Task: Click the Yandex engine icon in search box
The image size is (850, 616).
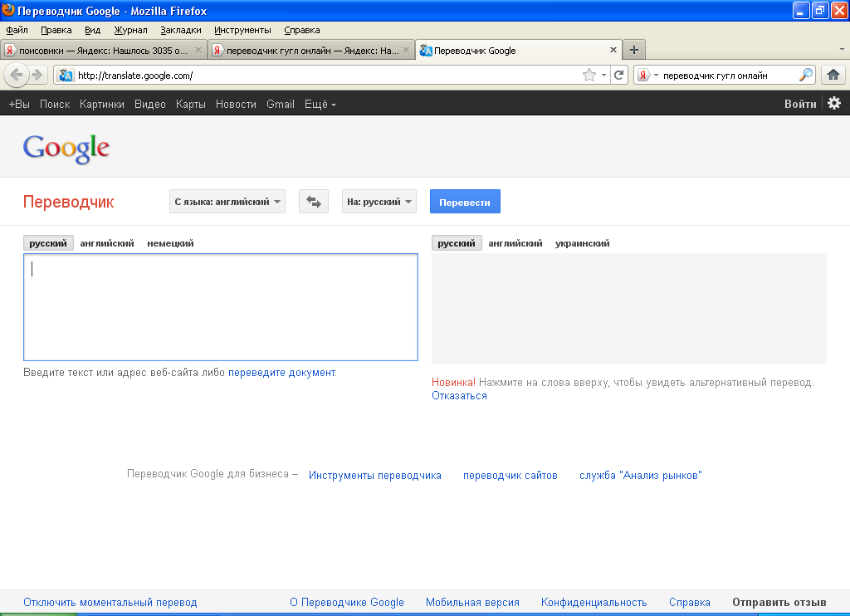Action: point(643,75)
